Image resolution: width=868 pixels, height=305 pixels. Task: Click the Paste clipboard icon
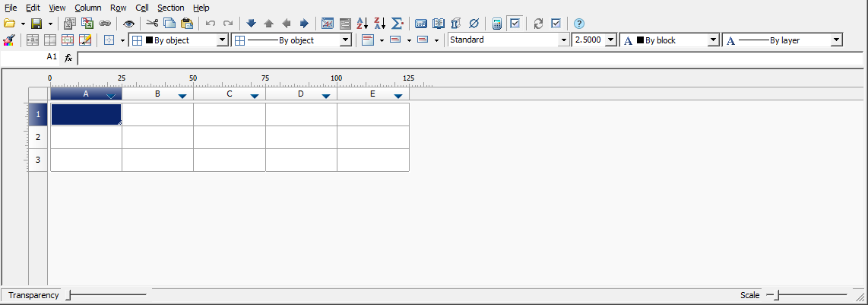(186, 24)
